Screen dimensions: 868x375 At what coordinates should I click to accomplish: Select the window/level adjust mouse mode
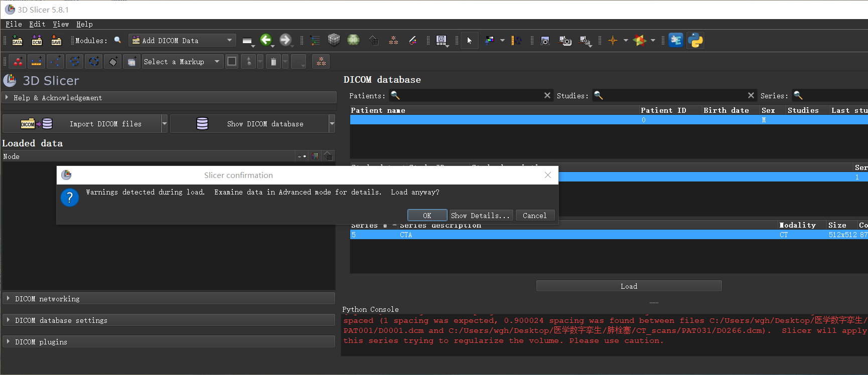point(490,40)
